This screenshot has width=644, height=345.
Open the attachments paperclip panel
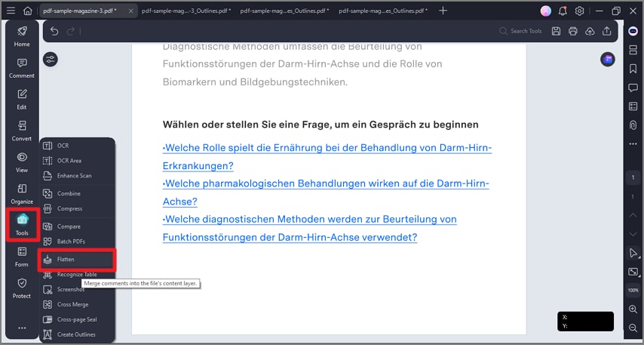[x=633, y=125]
